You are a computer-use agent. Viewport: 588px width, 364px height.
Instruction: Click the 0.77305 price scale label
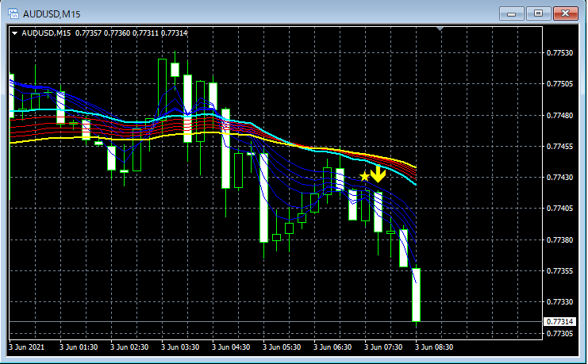tap(559, 333)
